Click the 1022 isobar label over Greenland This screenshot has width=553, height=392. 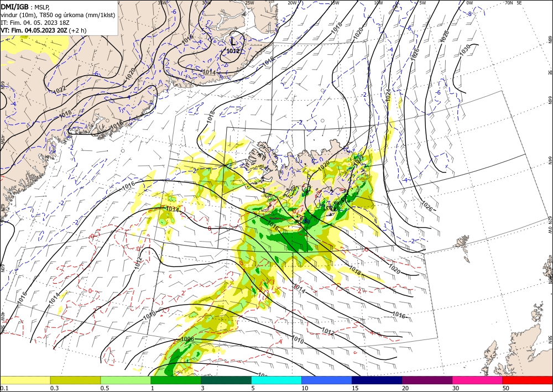point(59,90)
